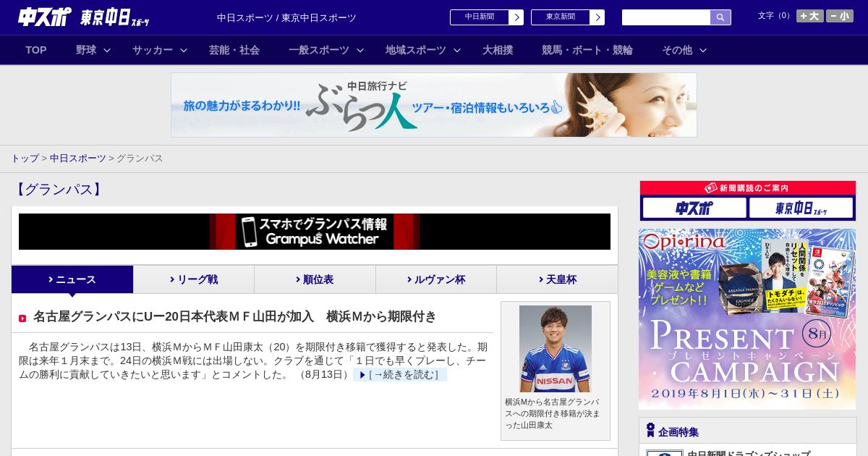
Task: Click the arrow beside 東京新聞
Action: coord(597,17)
